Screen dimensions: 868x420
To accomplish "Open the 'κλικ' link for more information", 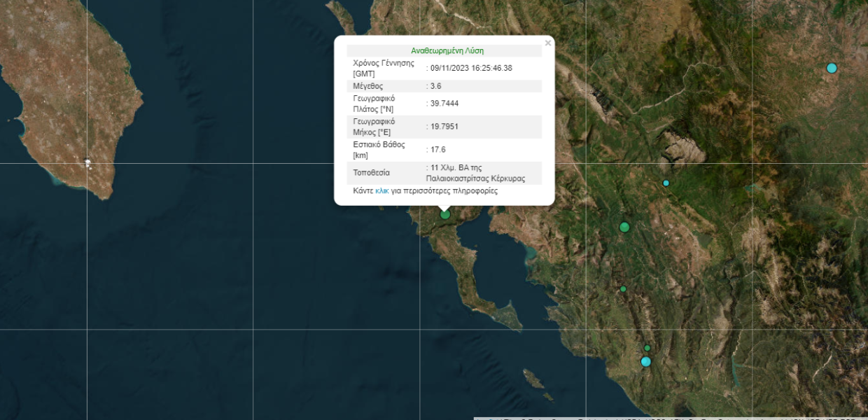I will (382, 190).
